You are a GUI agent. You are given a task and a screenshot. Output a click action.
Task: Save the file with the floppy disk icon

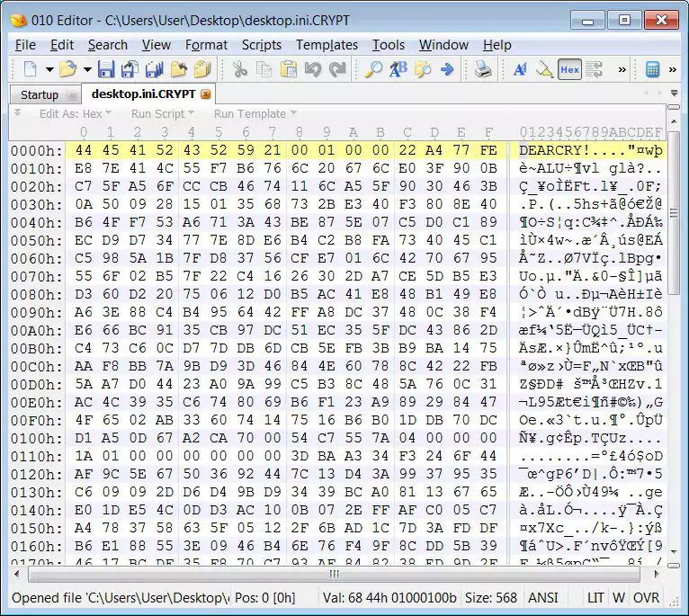pos(106,69)
